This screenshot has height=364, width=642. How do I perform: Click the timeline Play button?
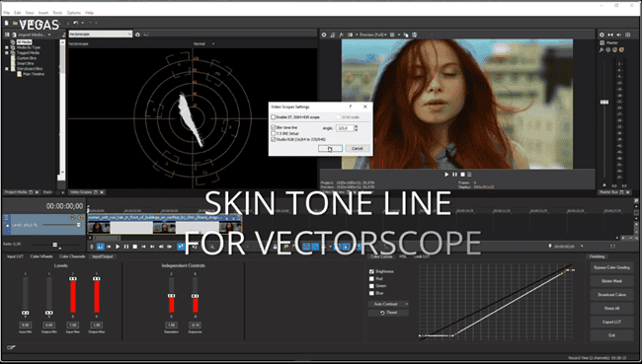coord(118,247)
